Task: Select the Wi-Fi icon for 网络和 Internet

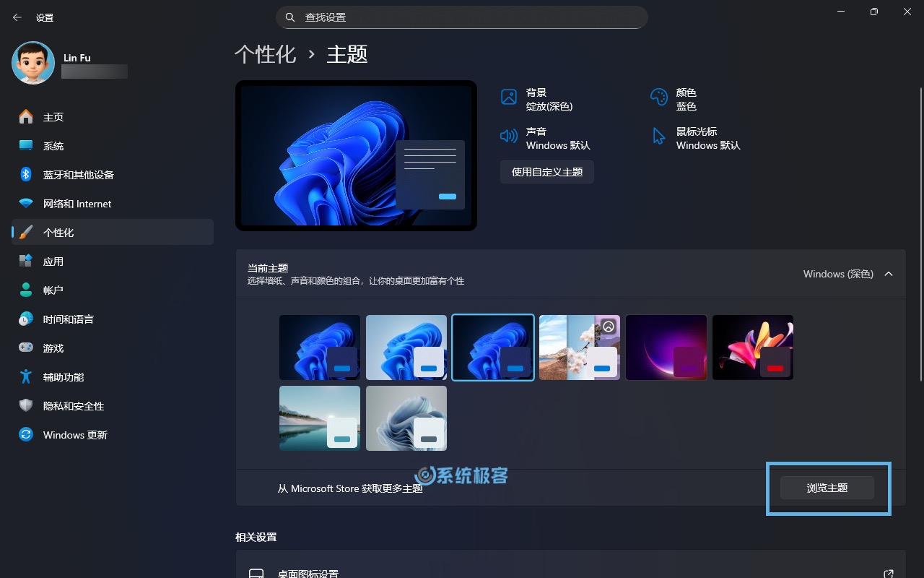Action: [x=25, y=203]
